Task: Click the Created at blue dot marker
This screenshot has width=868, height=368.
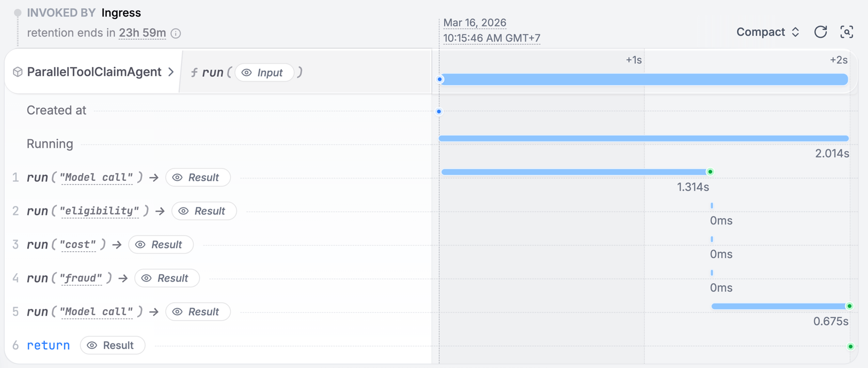Action: coord(439,111)
